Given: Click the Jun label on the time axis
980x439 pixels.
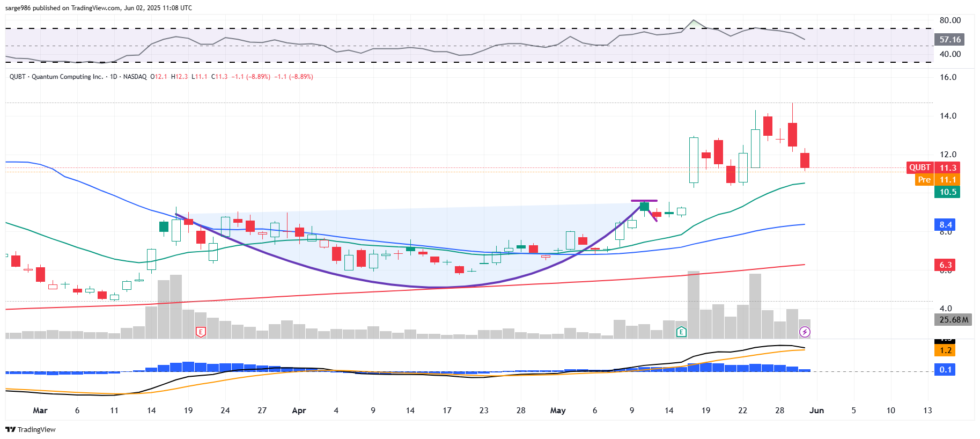Looking at the screenshot, I should [816, 411].
